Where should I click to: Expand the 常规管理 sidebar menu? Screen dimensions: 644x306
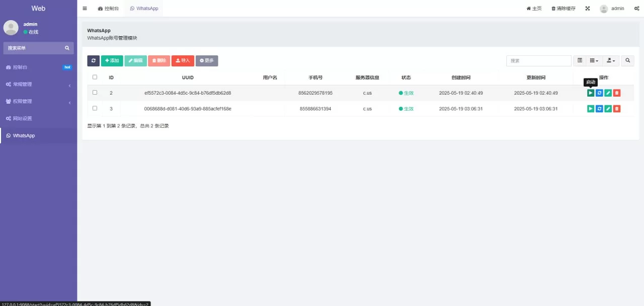tap(38, 85)
